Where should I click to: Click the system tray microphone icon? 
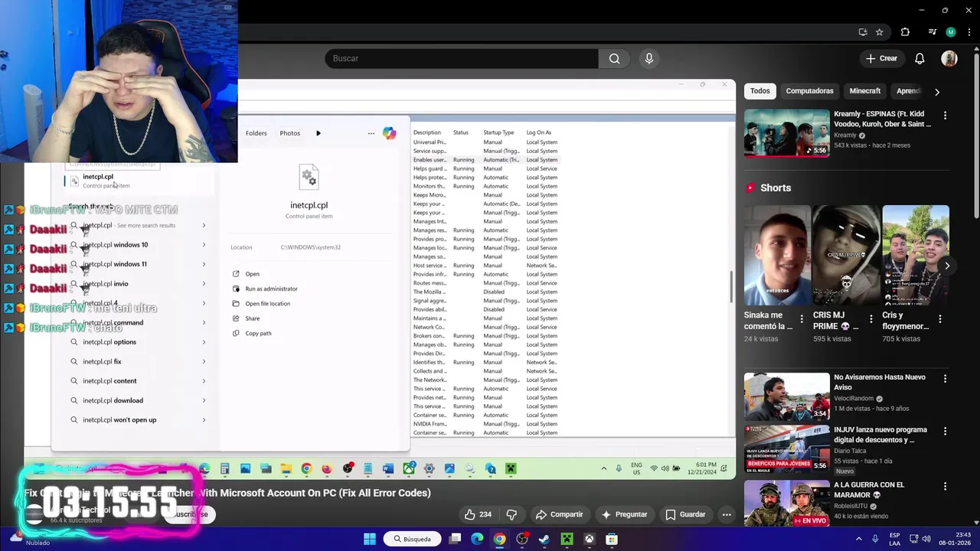[x=875, y=540]
